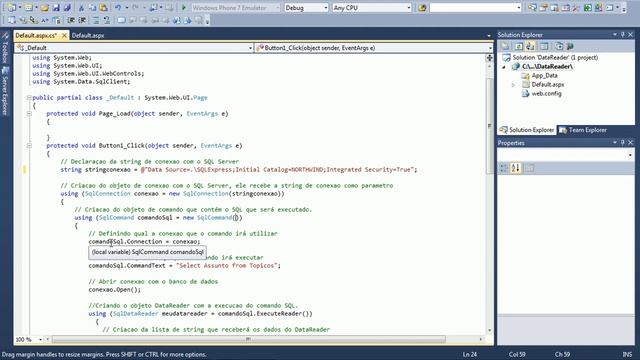This screenshot has width=640, height=360.
Task: Increase the line indent in the editor toolbar
Action: tap(82, 20)
